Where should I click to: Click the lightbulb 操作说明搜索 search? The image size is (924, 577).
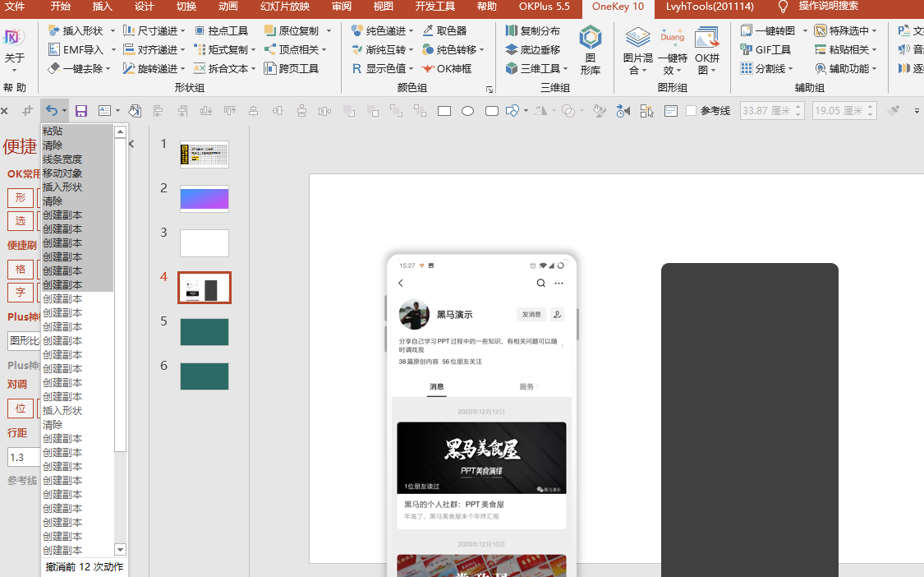(x=818, y=7)
